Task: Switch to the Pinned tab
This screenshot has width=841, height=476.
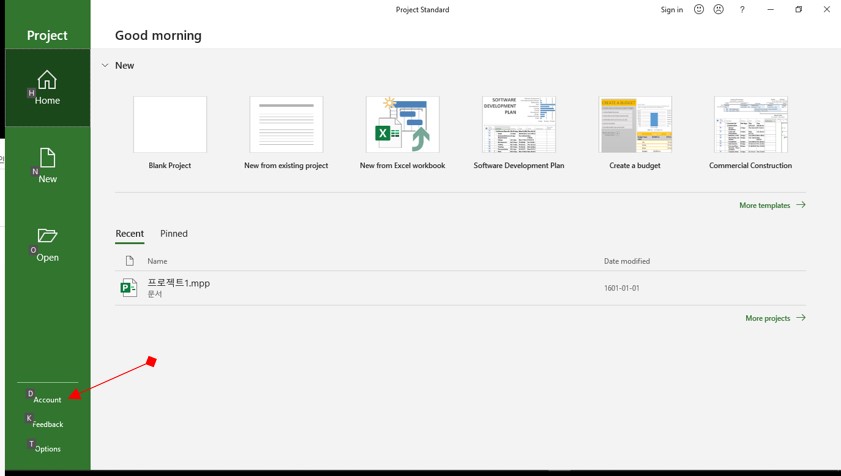Action: [174, 233]
